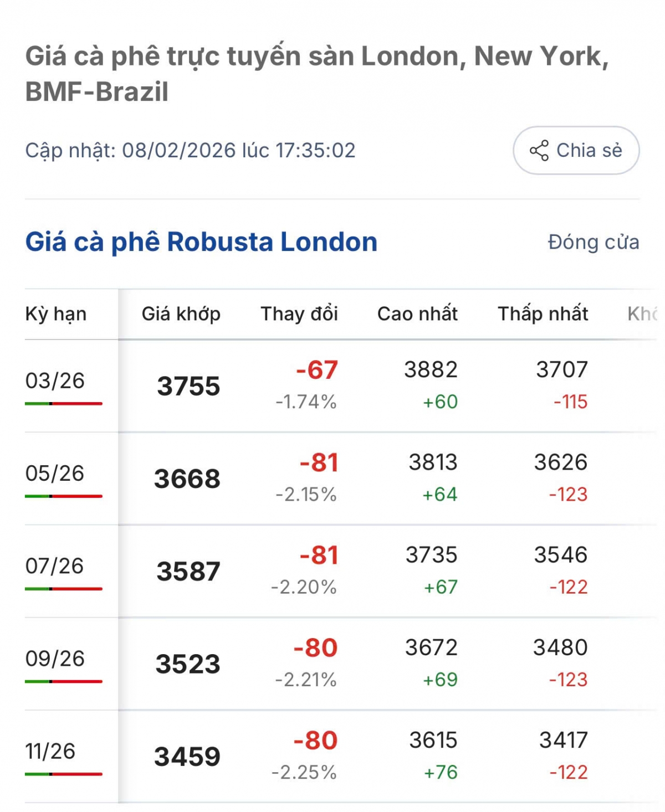Choose the 07/26 contract term
Screen dimensions: 665x812
coord(55,566)
